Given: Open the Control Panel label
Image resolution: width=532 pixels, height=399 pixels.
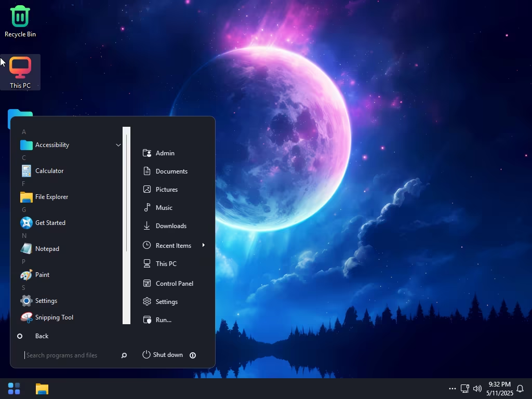Looking at the screenshot, I should 175,284.
